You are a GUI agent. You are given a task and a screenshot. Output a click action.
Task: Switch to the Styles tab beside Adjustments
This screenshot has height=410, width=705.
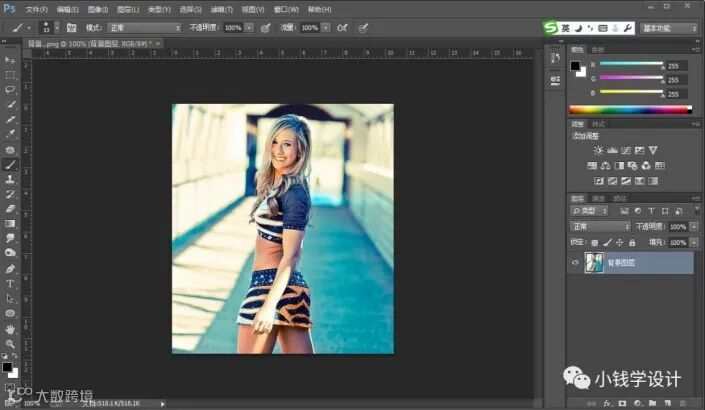coord(598,125)
